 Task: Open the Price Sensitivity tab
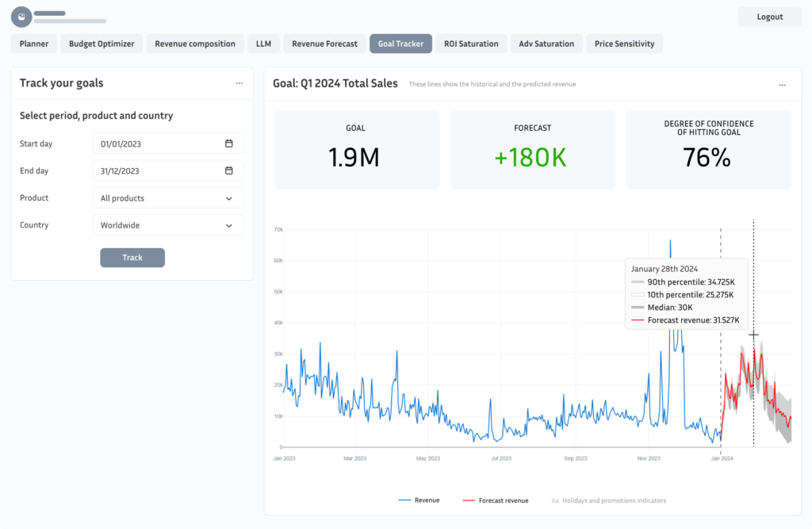625,44
